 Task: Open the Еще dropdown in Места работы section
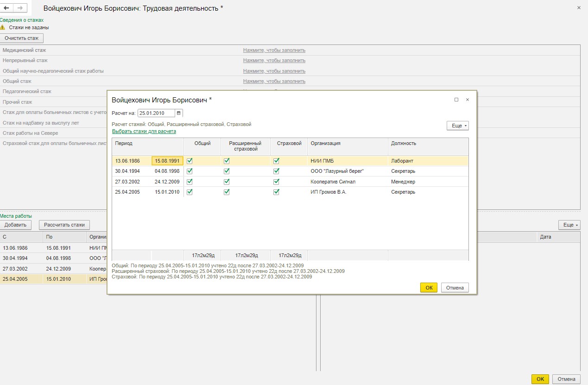(x=569, y=225)
